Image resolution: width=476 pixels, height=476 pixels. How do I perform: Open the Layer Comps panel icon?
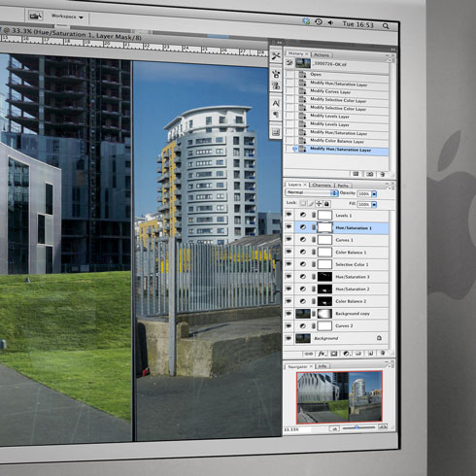[276, 132]
